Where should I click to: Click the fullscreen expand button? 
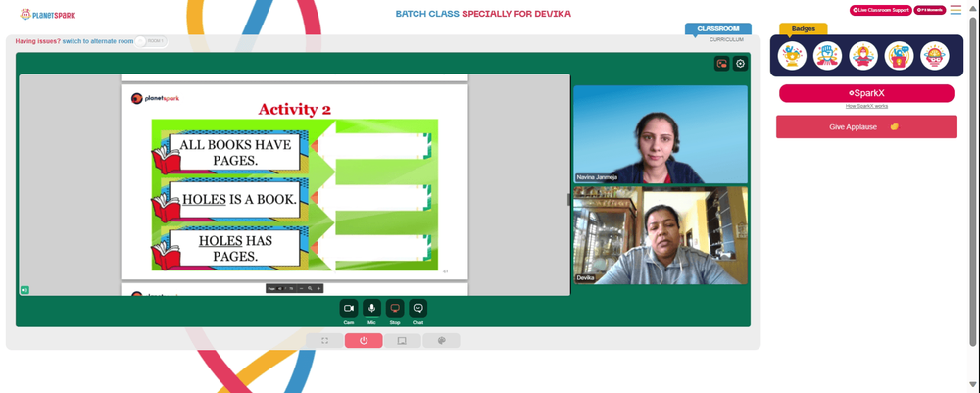[325, 340]
